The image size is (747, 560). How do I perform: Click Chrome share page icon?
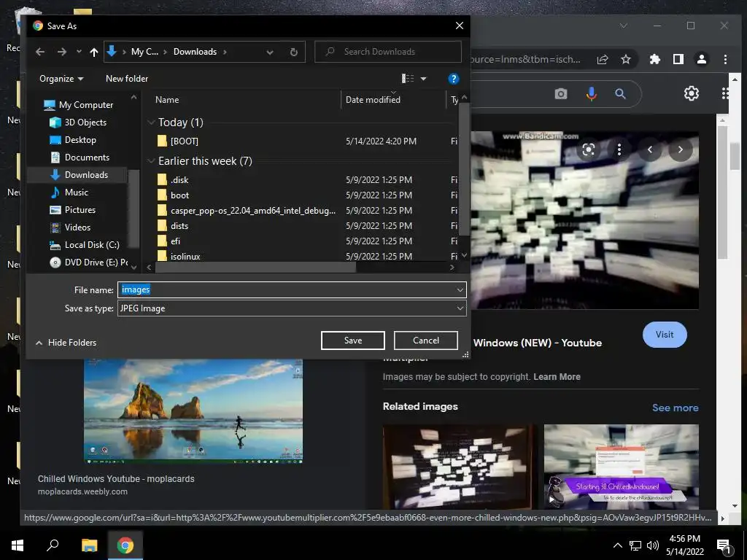pos(603,59)
